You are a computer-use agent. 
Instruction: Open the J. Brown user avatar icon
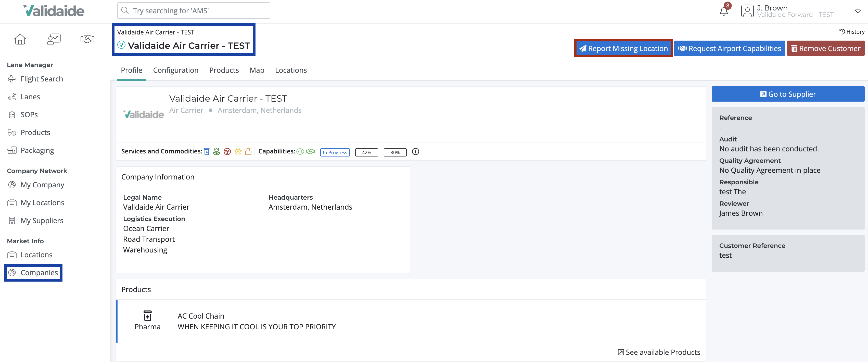(x=747, y=11)
